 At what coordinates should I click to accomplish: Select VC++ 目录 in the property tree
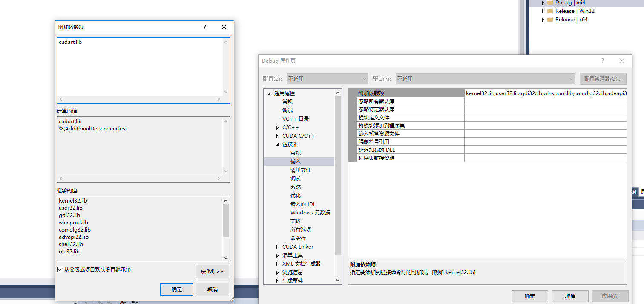click(x=296, y=119)
